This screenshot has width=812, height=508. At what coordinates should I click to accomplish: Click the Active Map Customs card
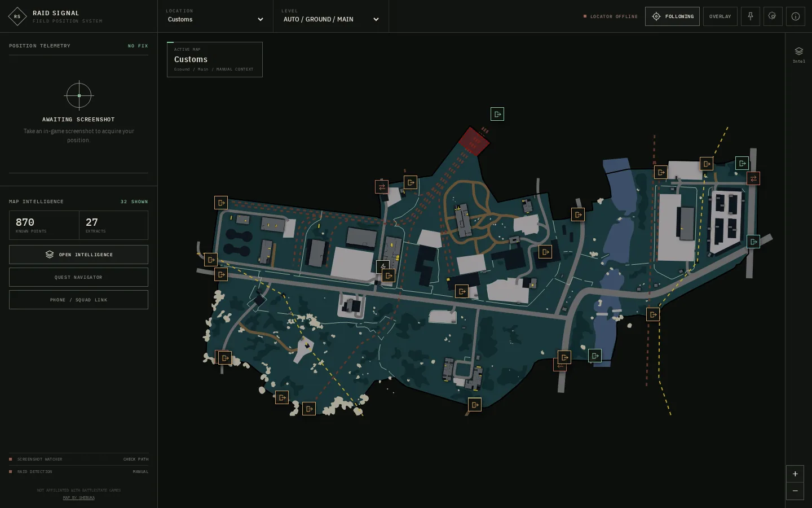(215, 59)
